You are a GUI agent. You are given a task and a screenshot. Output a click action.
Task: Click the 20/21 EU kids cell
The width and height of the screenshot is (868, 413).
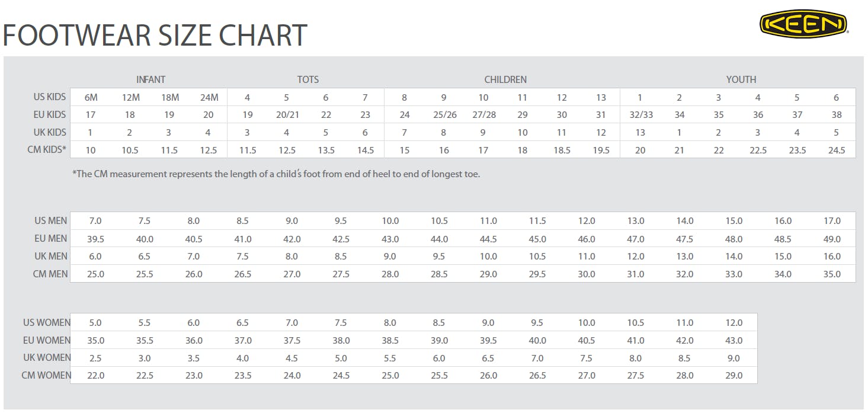tap(287, 115)
